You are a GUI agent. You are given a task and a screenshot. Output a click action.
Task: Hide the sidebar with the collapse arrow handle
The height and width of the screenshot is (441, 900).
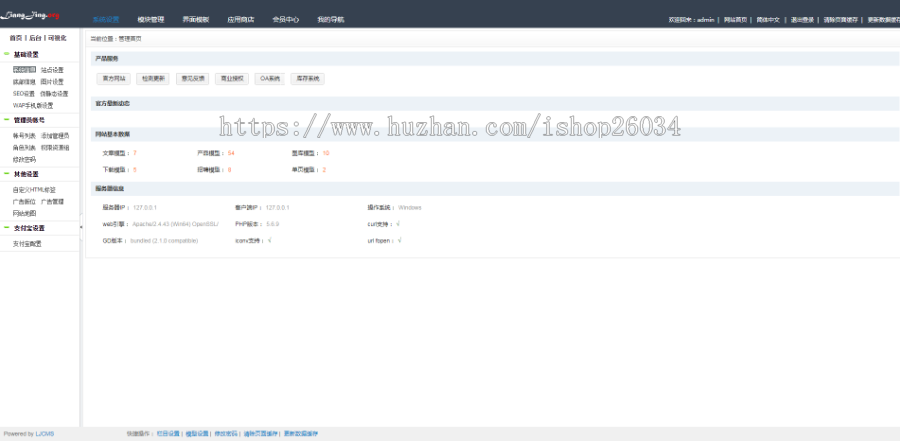click(81, 229)
